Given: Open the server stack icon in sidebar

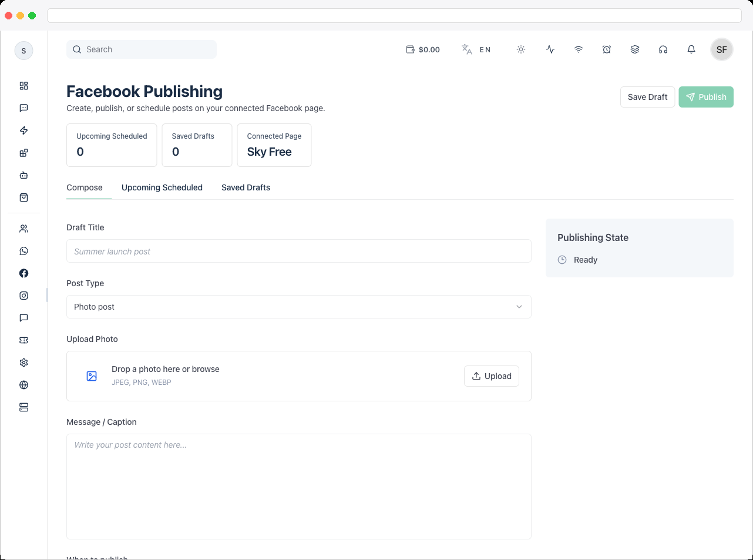Looking at the screenshot, I should 23,407.
